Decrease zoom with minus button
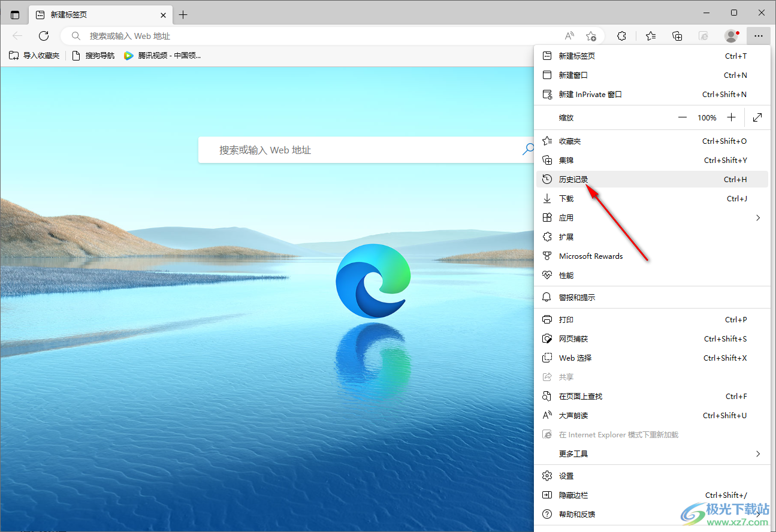 683,117
